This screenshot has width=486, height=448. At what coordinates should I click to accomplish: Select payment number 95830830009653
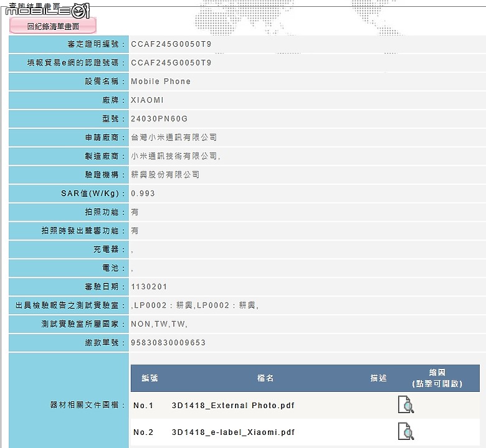coord(168,343)
